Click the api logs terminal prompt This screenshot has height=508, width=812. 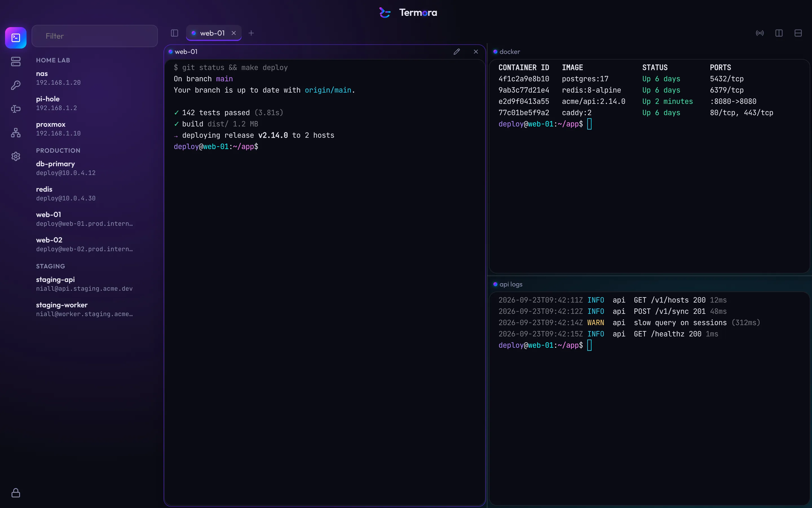point(540,345)
